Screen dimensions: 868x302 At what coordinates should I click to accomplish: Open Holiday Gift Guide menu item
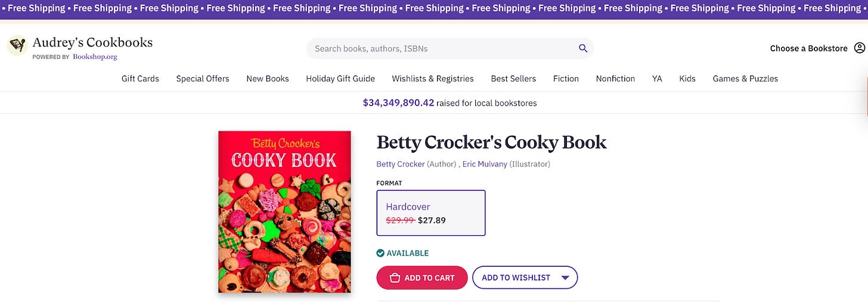point(340,78)
